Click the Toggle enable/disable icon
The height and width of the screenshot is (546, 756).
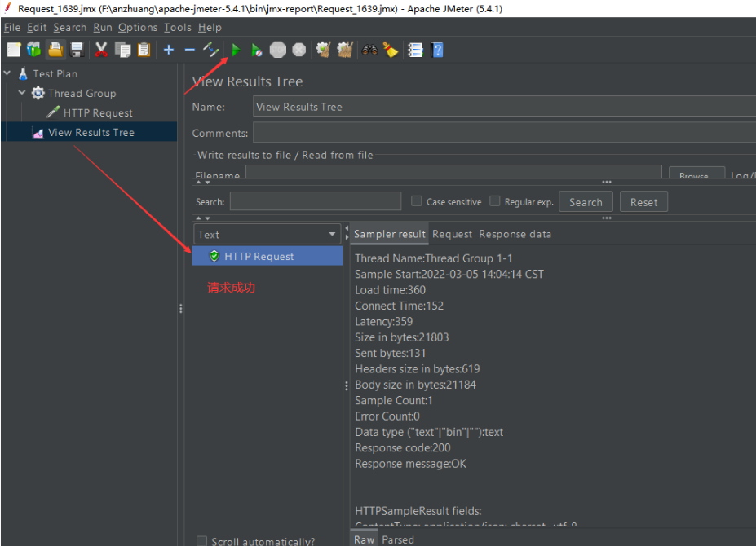click(210, 50)
